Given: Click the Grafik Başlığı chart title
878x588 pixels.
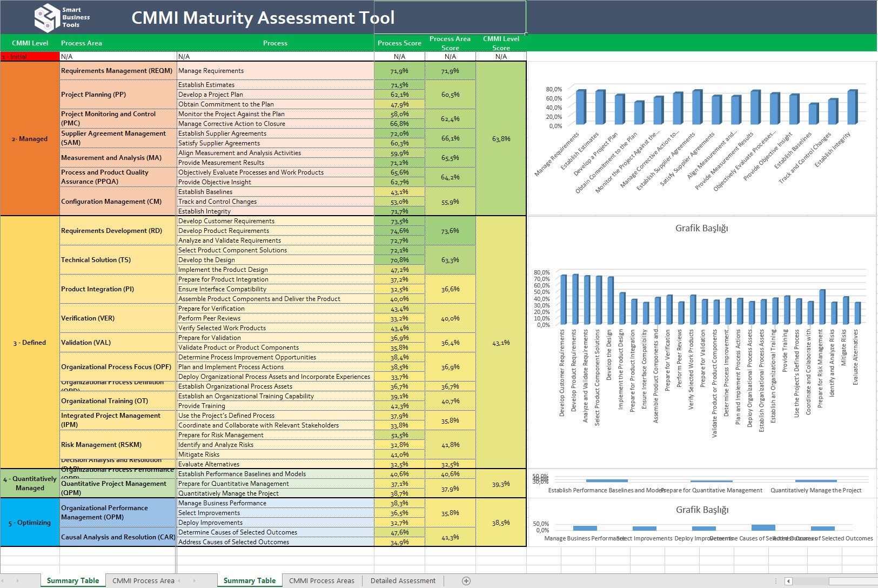Looking at the screenshot, I should pos(702,228).
